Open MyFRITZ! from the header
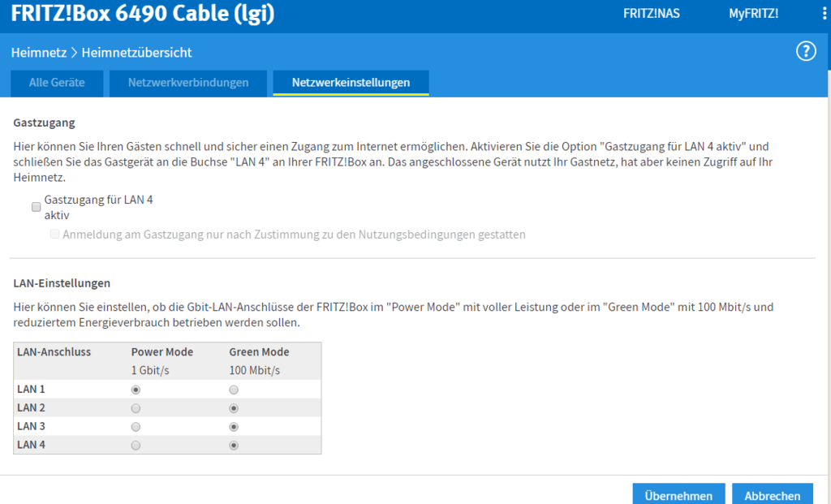This screenshot has width=831, height=504. click(x=753, y=14)
